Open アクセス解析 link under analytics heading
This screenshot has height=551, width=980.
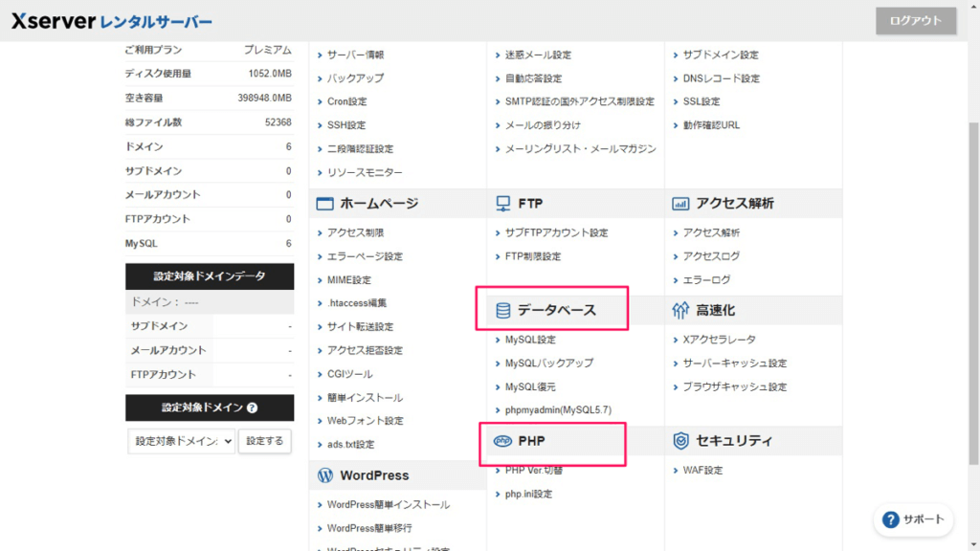coord(711,233)
